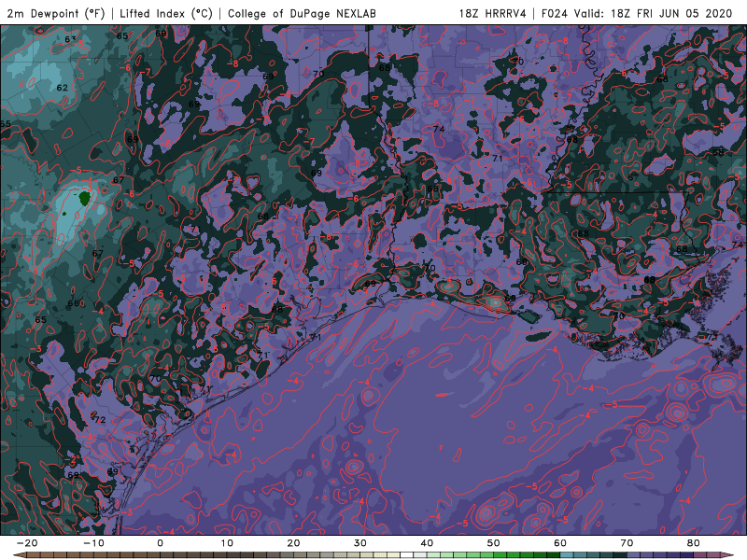747x560 pixels.
Task: Click the 80 tick label on the color scale
Action: (x=694, y=543)
